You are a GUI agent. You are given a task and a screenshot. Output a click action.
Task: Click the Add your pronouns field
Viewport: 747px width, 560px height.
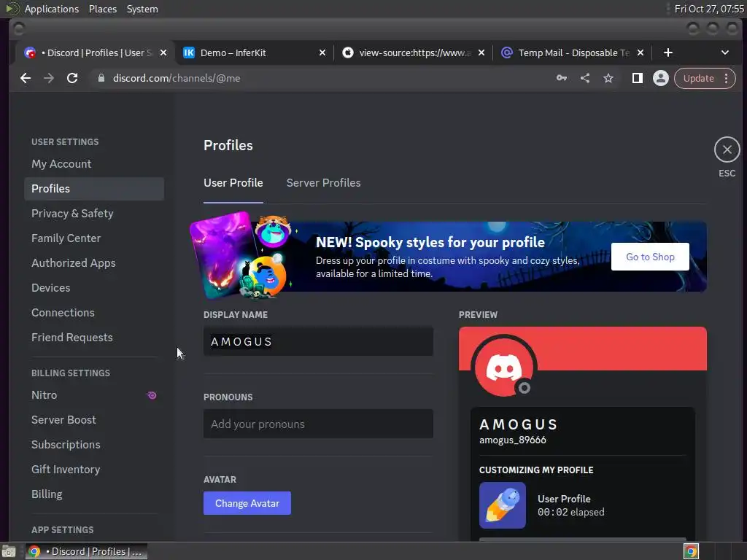pyautogui.click(x=318, y=424)
